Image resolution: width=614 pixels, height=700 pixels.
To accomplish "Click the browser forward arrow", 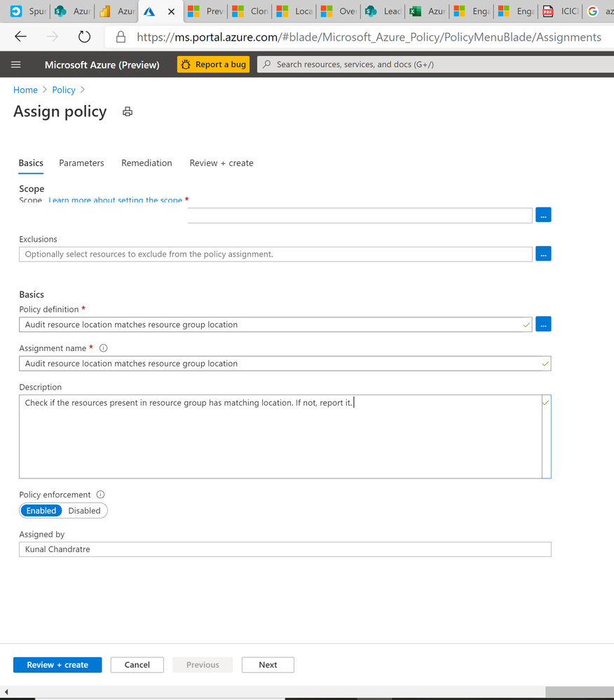I will [x=53, y=37].
